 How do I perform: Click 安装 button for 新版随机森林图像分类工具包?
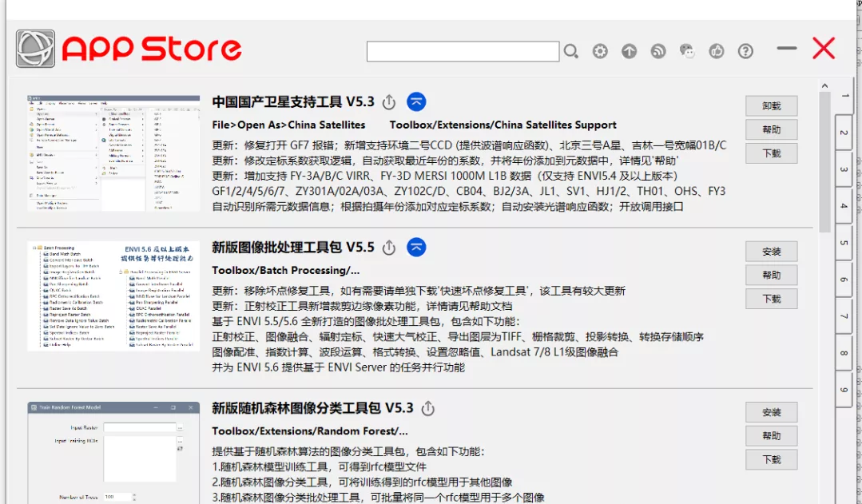[771, 412]
